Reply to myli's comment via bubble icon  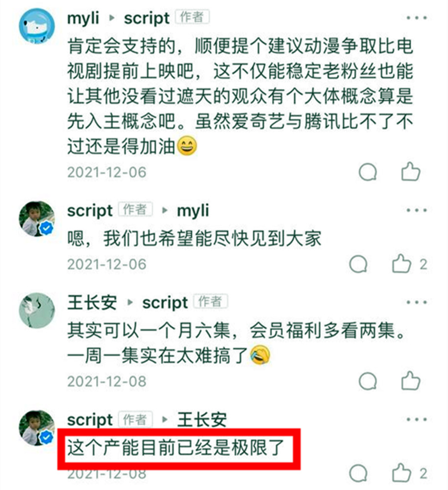[x=368, y=172]
